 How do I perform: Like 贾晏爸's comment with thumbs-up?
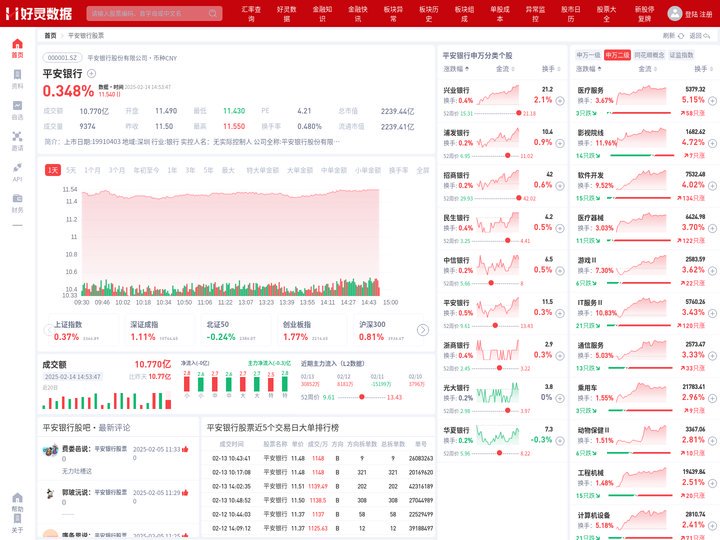[x=185, y=449]
